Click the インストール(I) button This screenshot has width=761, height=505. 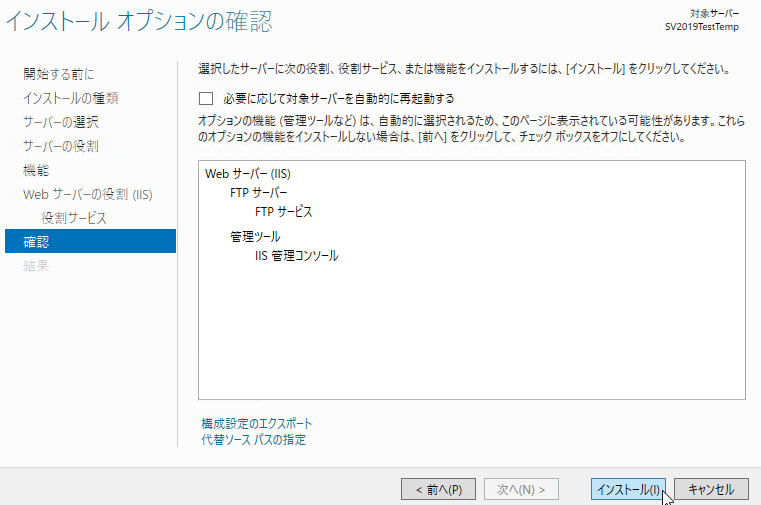[628, 489]
